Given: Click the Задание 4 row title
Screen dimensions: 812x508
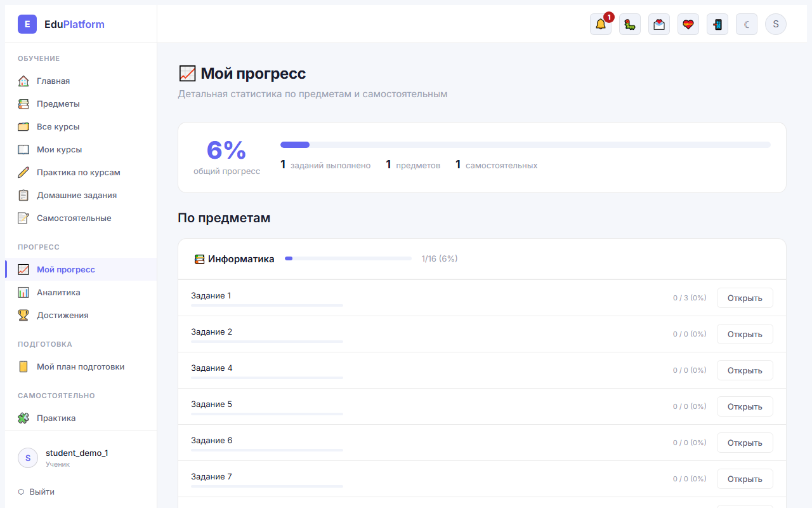Looking at the screenshot, I should pyautogui.click(x=212, y=368).
